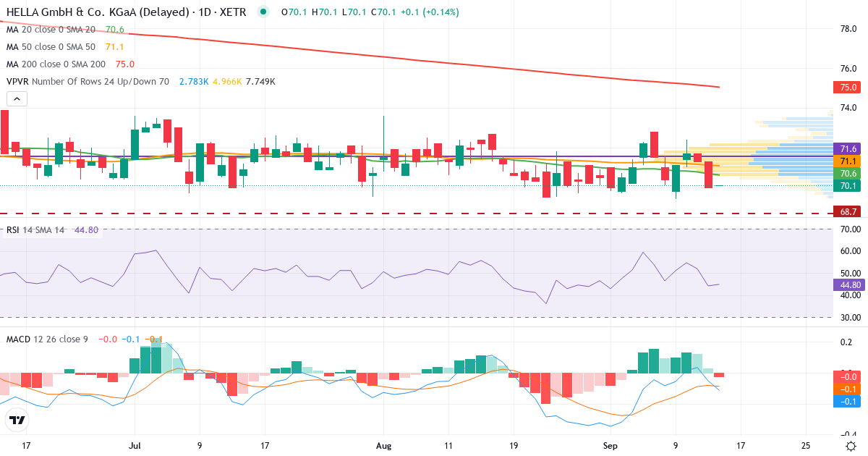Click the 70.00 RSI axis level
Viewport: 868px width, 456px height.
[x=849, y=229]
